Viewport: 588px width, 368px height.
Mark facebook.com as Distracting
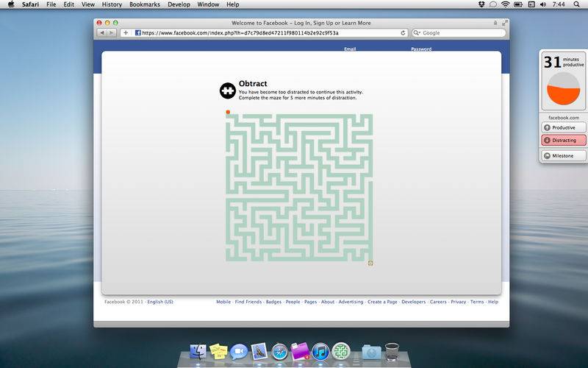564,140
